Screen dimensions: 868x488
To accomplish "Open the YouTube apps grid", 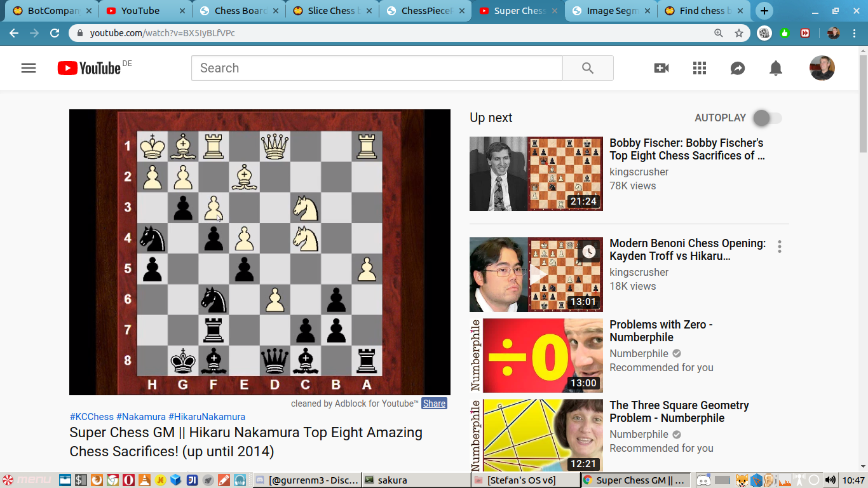I will 700,68.
